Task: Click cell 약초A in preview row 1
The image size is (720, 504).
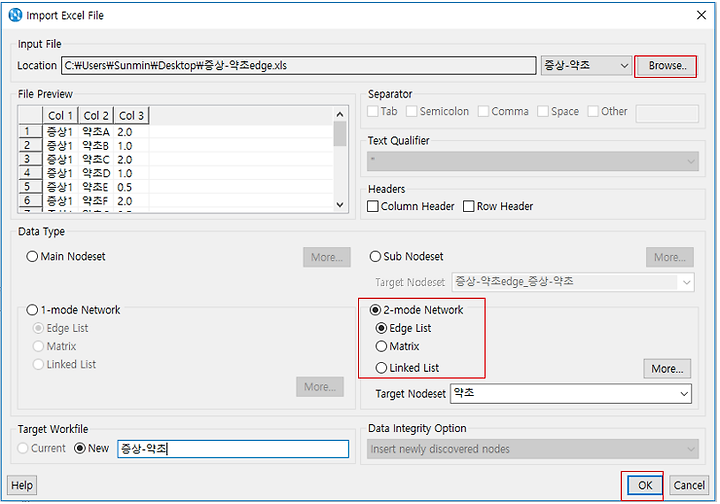Action: tap(96, 132)
